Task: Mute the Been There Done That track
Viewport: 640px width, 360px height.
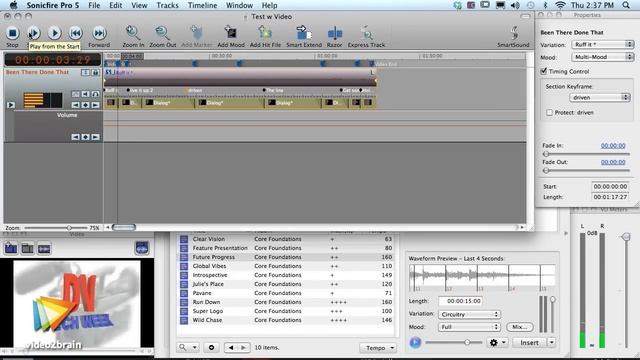Action: click(x=85, y=94)
